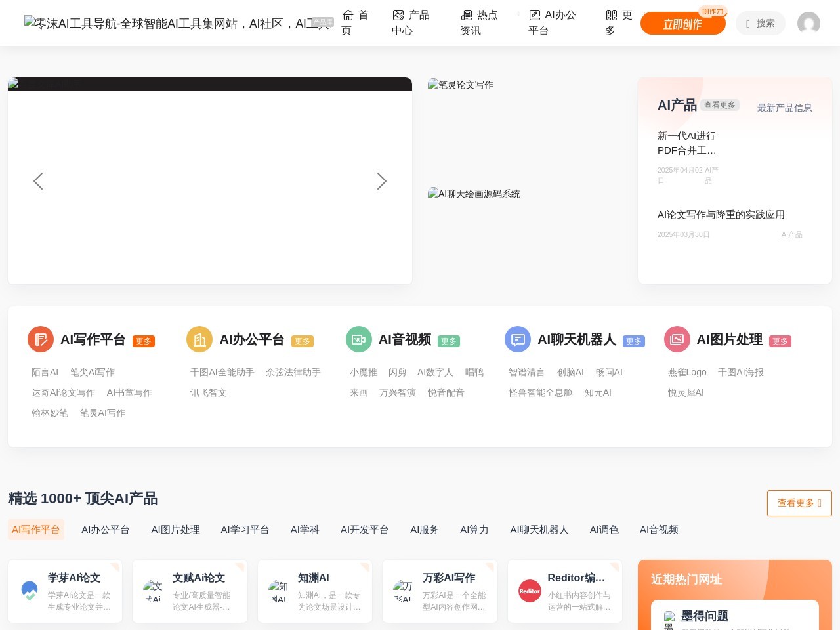Screen dimensions: 840x630
Task: Open the 千图AI海报 link
Action: pos(741,372)
